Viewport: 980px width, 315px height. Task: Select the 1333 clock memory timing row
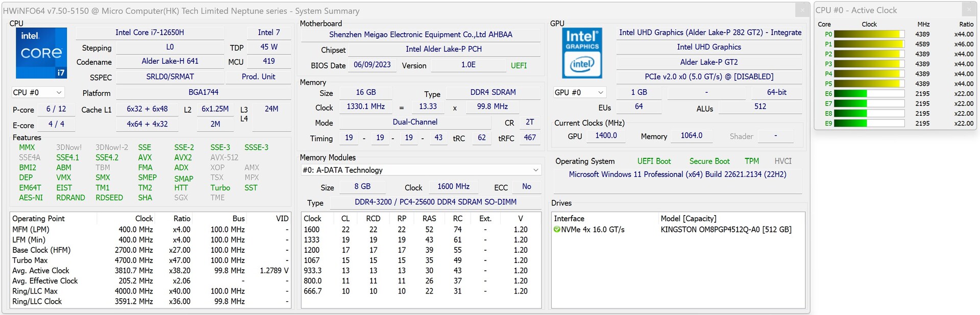tap(421, 240)
